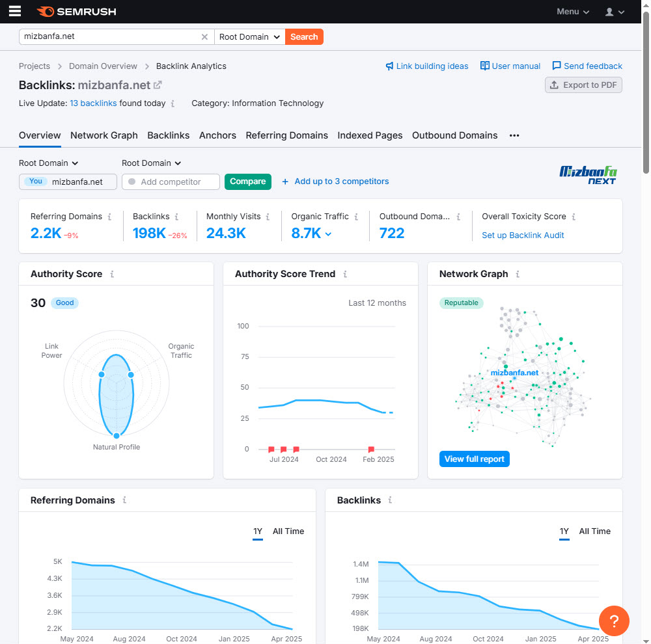Open the more tabs ellipsis menu
Image resolution: width=651 pixels, height=644 pixels.
coord(514,136)
